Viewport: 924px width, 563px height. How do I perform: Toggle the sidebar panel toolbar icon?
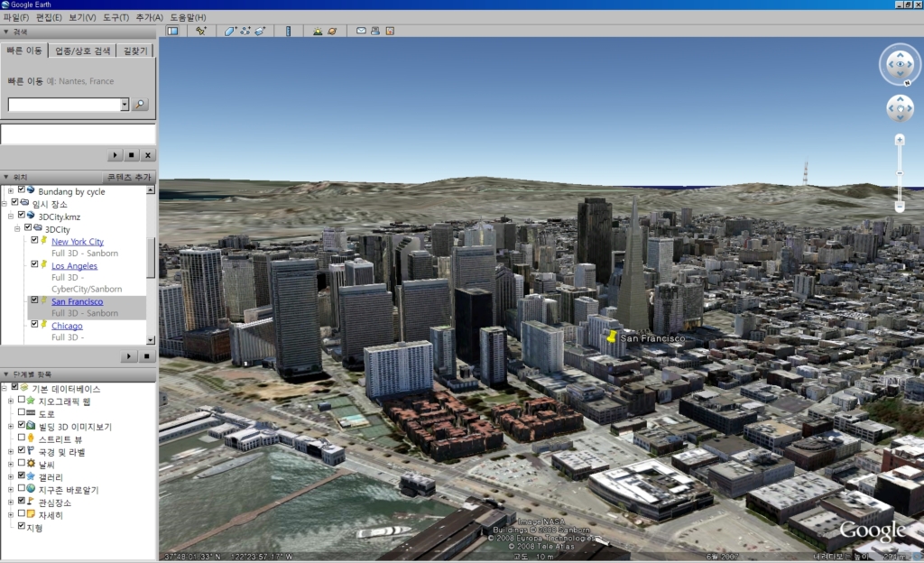pos(172,32)
